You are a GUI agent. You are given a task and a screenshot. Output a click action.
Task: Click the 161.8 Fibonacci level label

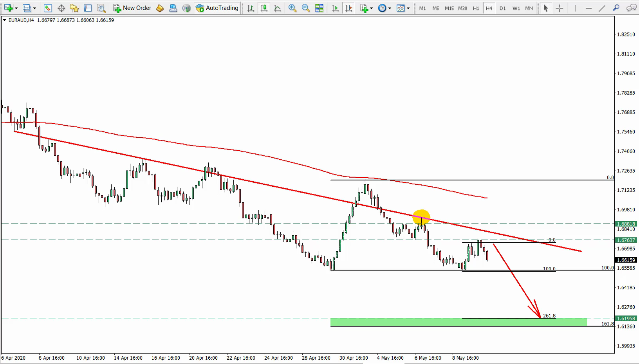pyautogui.click(x=608, y=324)
